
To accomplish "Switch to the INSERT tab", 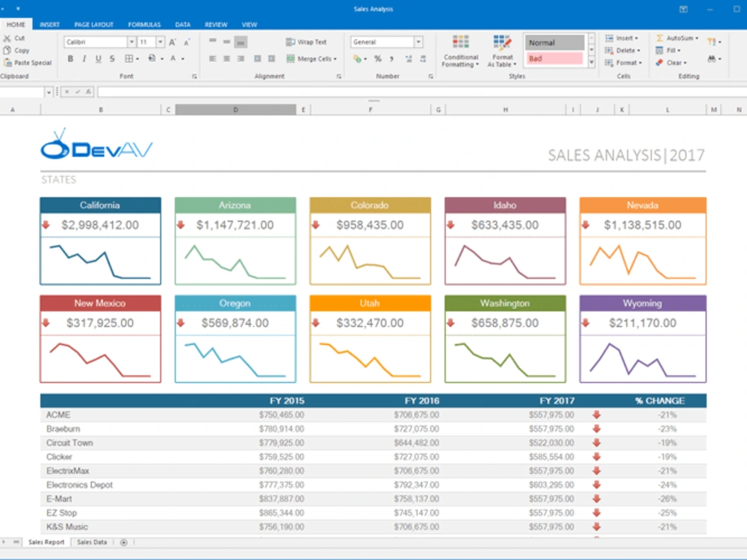I will tap(49, 25).
